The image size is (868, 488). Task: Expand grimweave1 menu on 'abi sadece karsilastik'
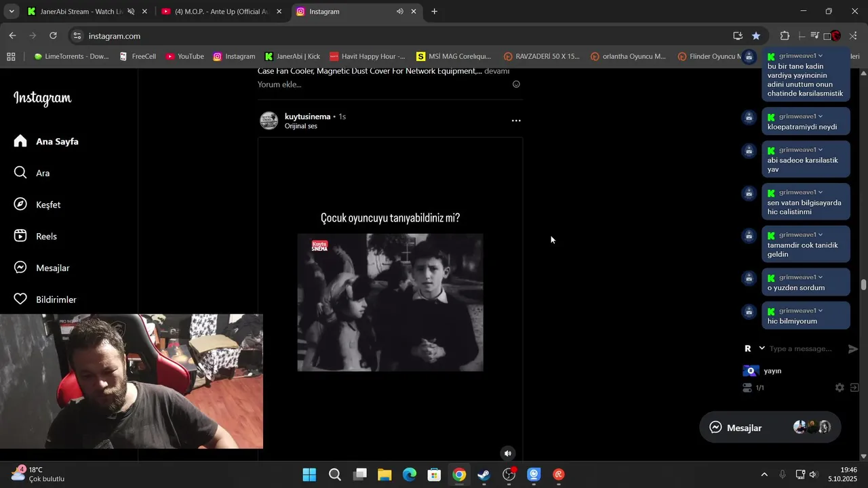[821, 150]
